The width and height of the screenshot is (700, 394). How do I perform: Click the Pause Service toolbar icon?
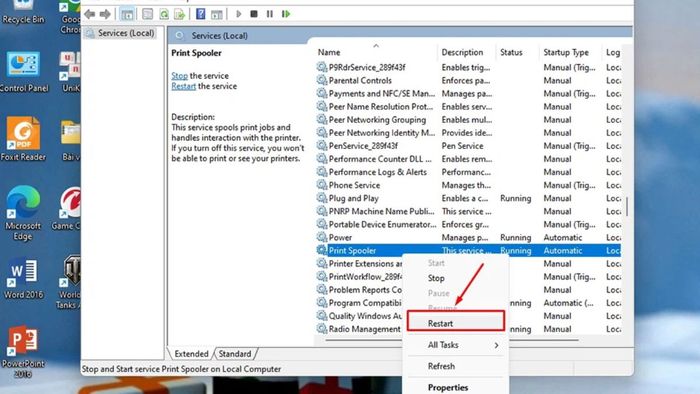270,14
